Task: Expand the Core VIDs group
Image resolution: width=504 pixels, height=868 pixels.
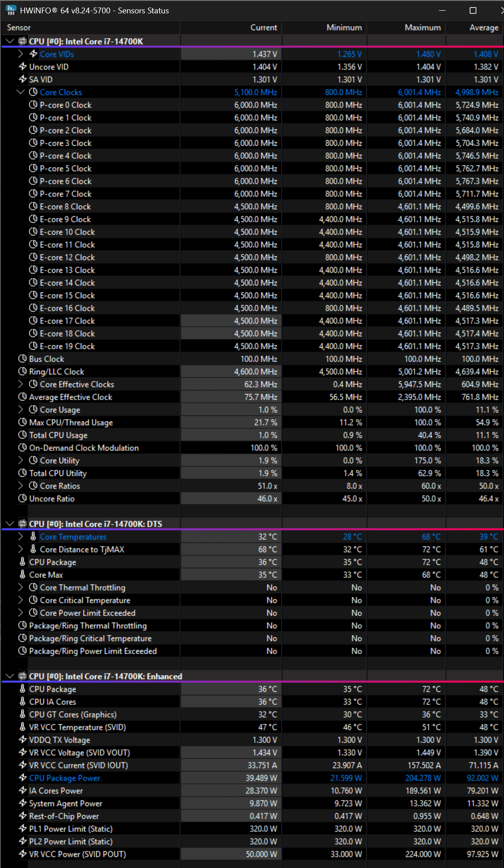Action: coord(20,54)
